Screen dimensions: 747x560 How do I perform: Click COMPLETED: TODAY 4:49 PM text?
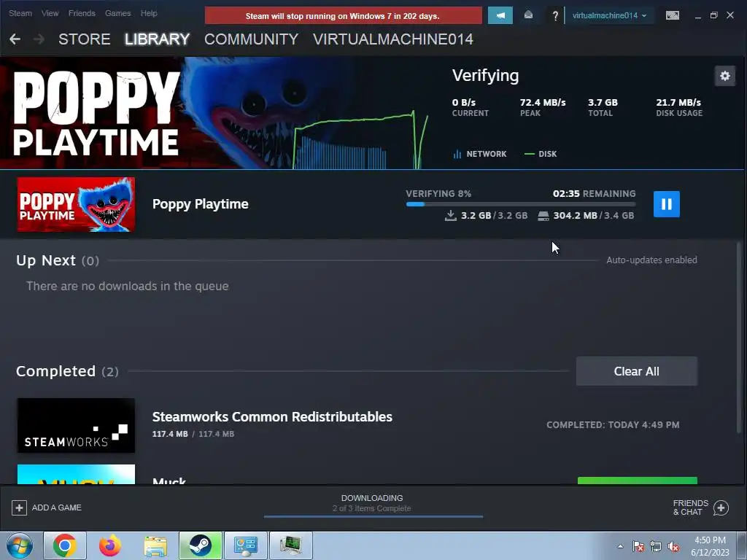pyautogui.click(x=613, y=425)
